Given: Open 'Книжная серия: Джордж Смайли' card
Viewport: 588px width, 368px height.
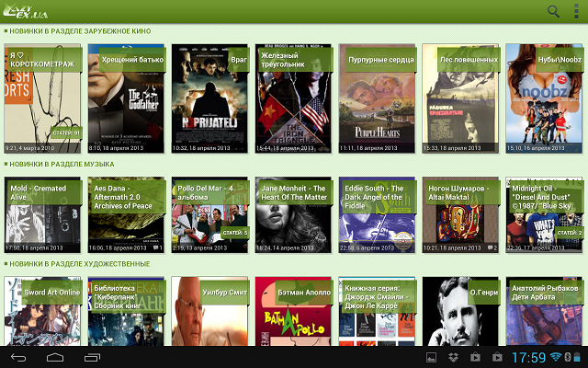Looking at the screenshot, I should point(377,311).
